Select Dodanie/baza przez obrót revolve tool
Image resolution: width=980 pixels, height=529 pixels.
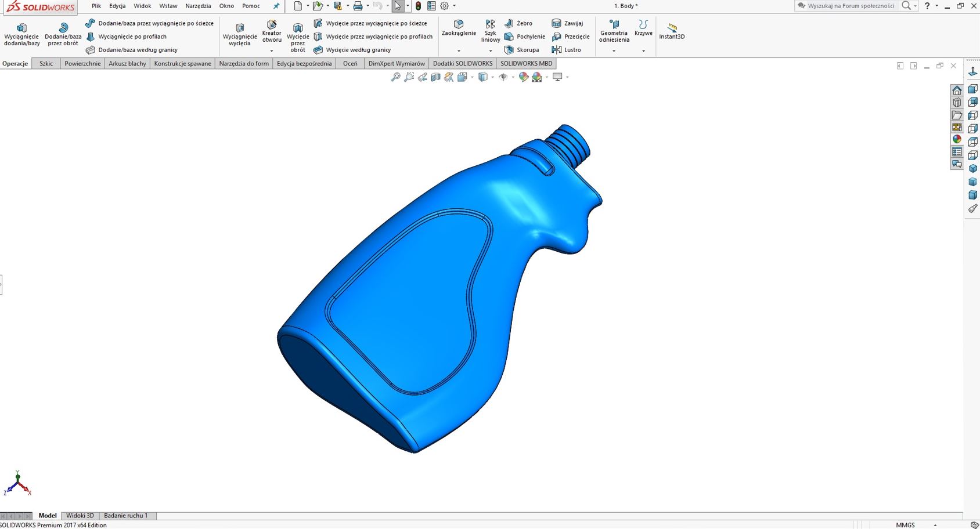63,35
